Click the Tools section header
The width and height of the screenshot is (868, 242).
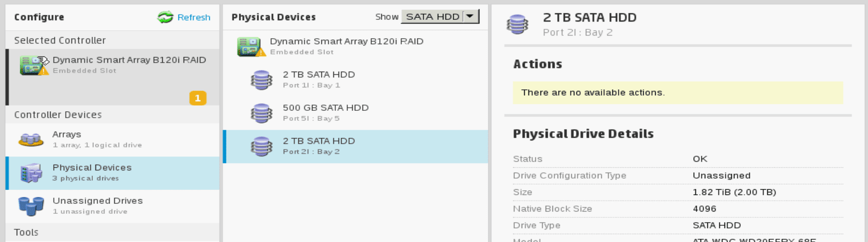(26, 233)
